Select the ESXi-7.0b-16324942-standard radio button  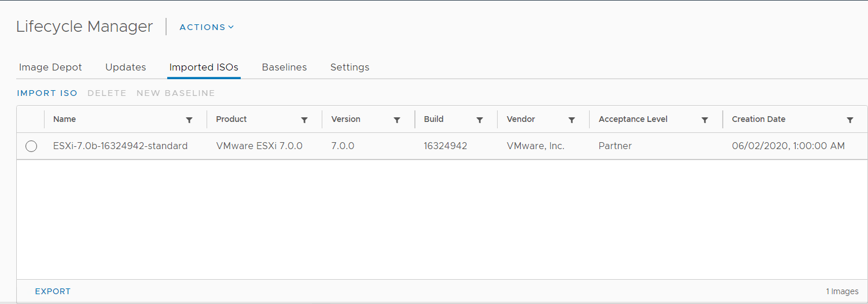pos(31,146)
